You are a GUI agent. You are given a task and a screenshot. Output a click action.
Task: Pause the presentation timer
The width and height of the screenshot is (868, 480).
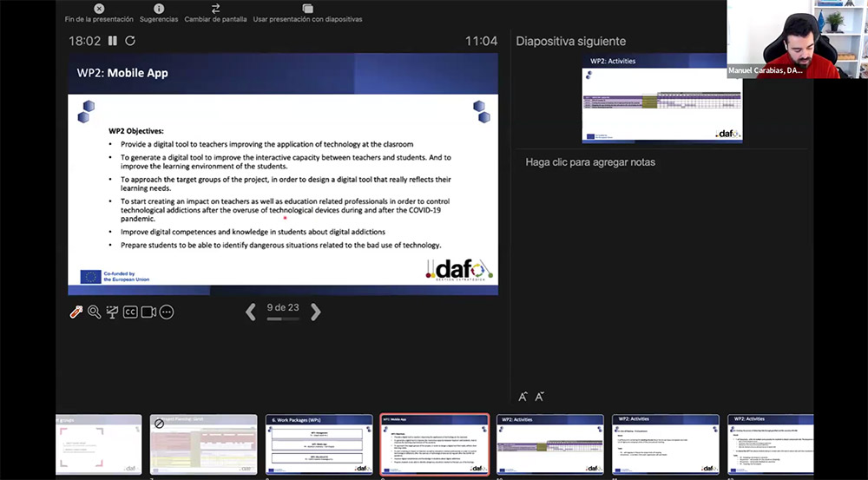pyautogui.click(x=112, y=41)
